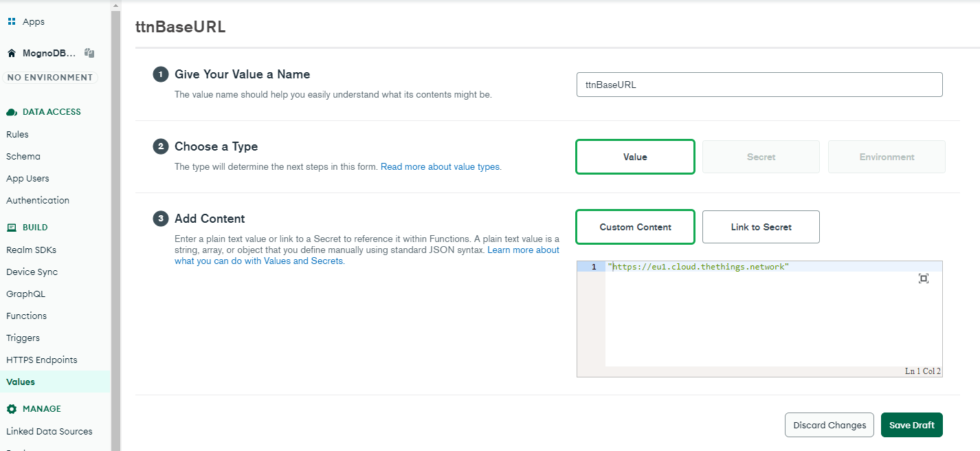This screenshot has height=451, width=980.
Task: Switch to Link to Secret option
Action: [x=761, y=227]
